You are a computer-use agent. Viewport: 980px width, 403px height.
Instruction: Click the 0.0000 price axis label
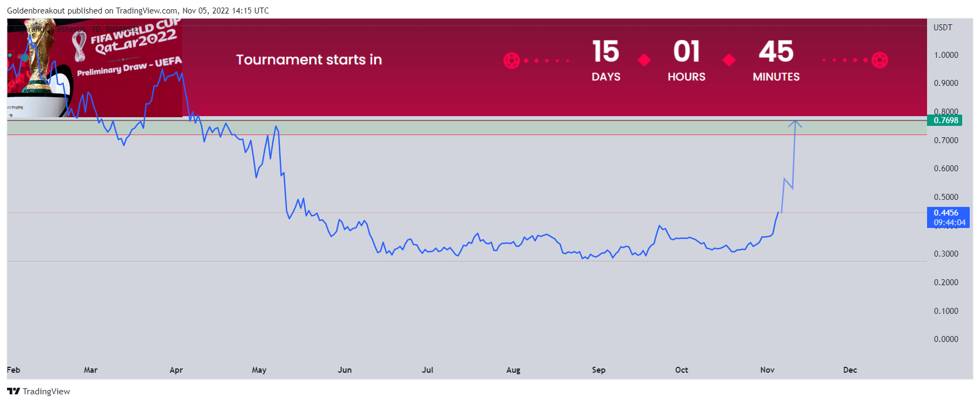[x=946, y=339]
